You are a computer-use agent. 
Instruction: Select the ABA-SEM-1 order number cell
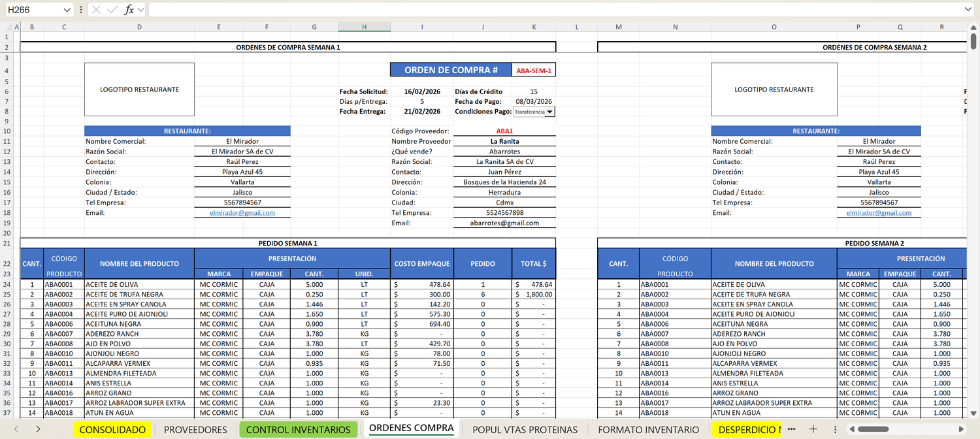(534, 71)
